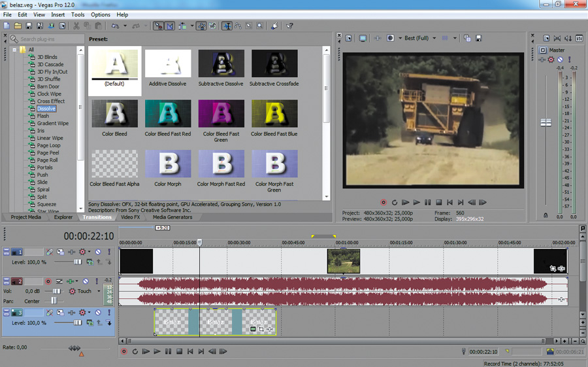Image resolution: width=588 pixels, height=367 pixels.
Task: Click Record button under video preview
Action: click(384, 202)
